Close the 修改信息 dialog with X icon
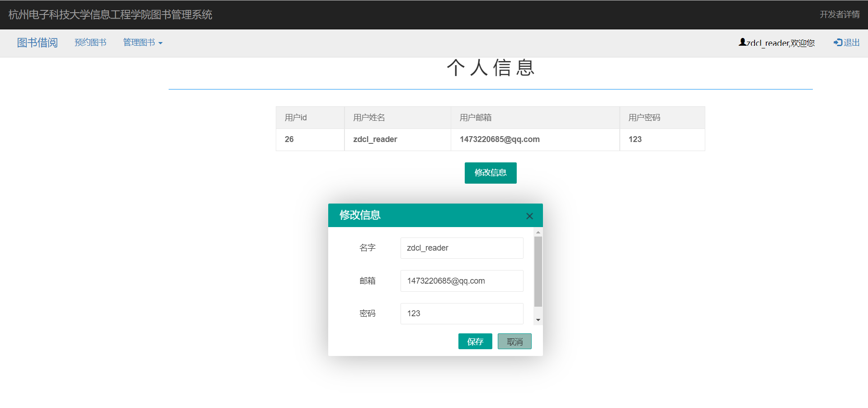Image resolution: width=868 pixels, height=408 pixels. [x=529, y=216]
